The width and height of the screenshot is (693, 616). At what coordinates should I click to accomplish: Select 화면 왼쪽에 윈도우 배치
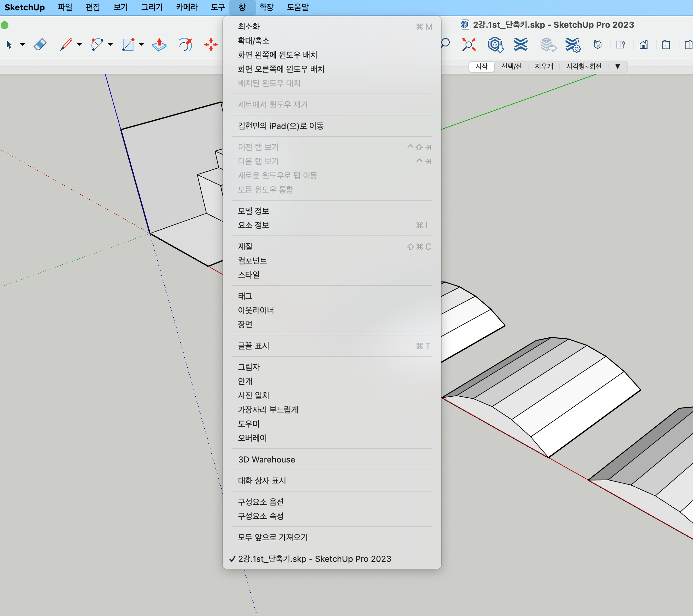pos(332,55)
